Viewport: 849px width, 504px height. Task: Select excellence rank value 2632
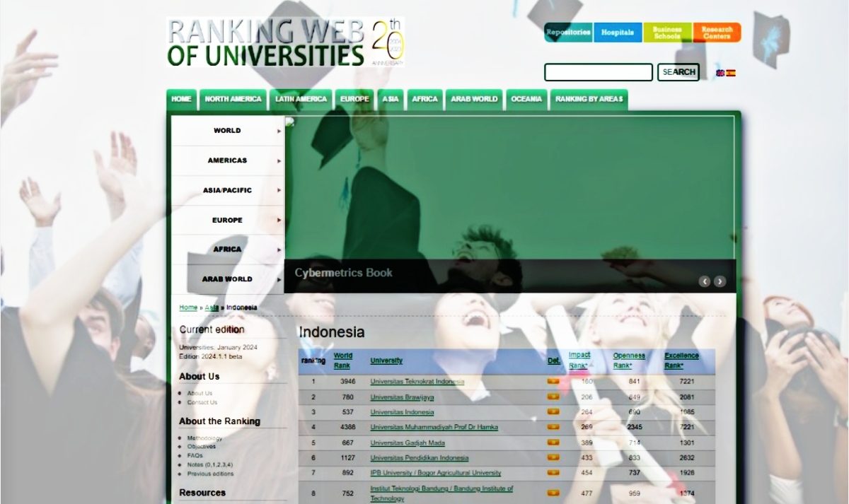coord(687,458)
